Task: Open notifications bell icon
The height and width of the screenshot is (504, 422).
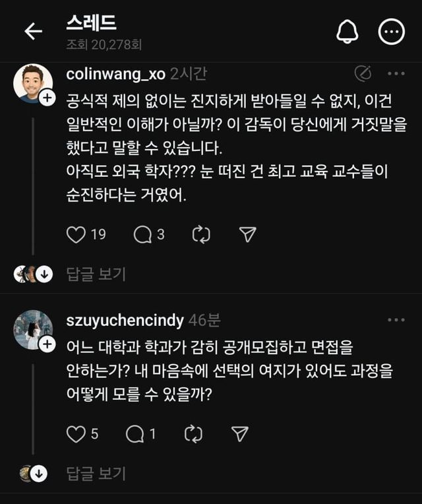Action: [347, 32]
